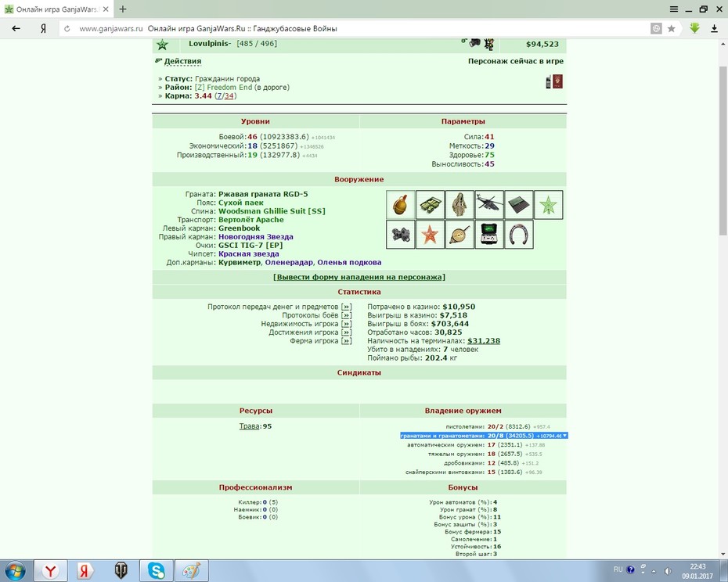
Task: Click the deer radar device icon
Action: 489,235
